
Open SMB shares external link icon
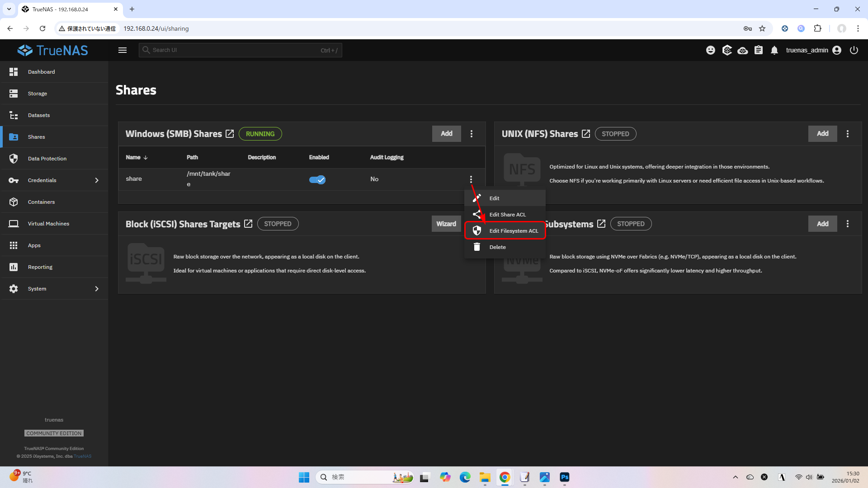pos(230,134)
